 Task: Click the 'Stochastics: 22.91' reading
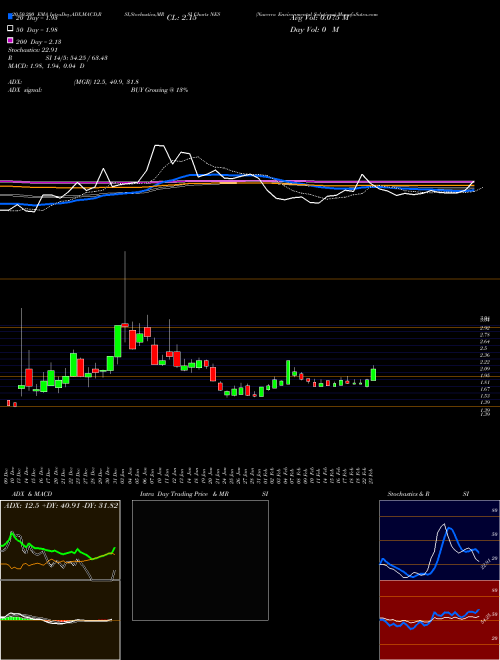click(32, 50)
